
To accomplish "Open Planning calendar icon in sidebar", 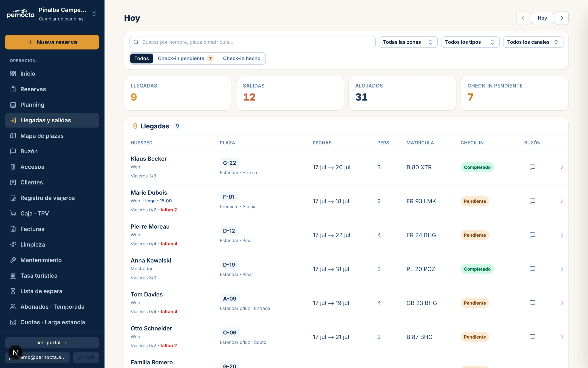I will (13, 105).
